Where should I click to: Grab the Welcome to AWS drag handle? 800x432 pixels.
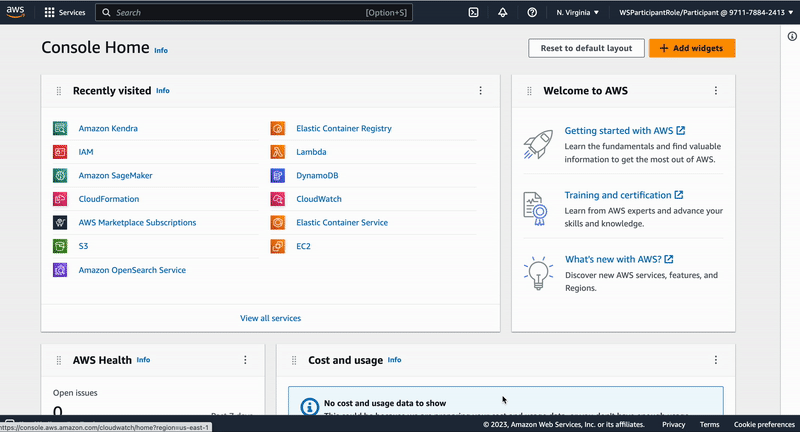click(529, 91)
